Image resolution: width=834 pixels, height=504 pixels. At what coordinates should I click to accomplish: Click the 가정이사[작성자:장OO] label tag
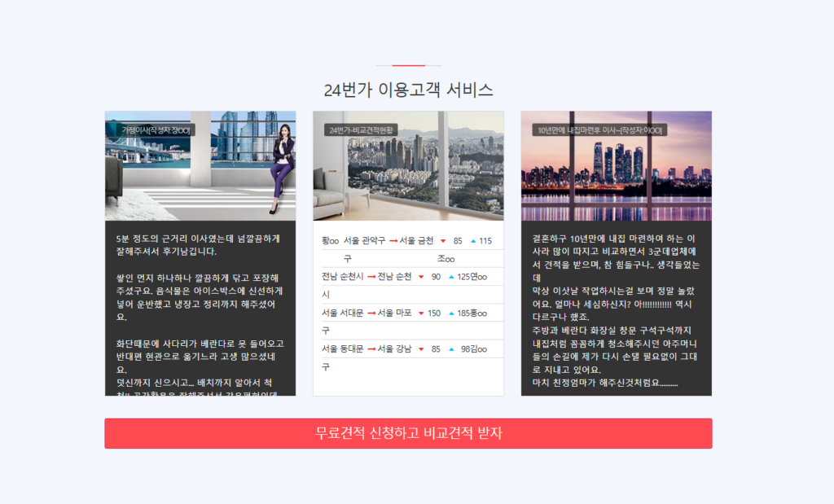[156, 130]
